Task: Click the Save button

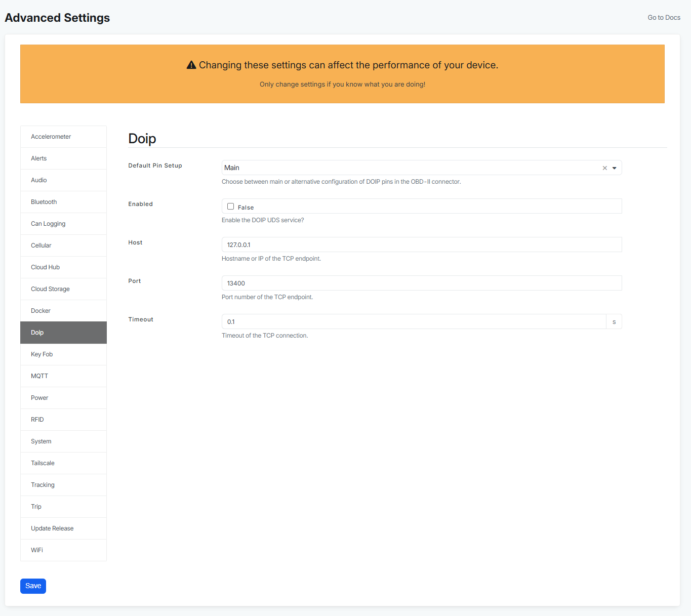Action: tap(33, 586)
